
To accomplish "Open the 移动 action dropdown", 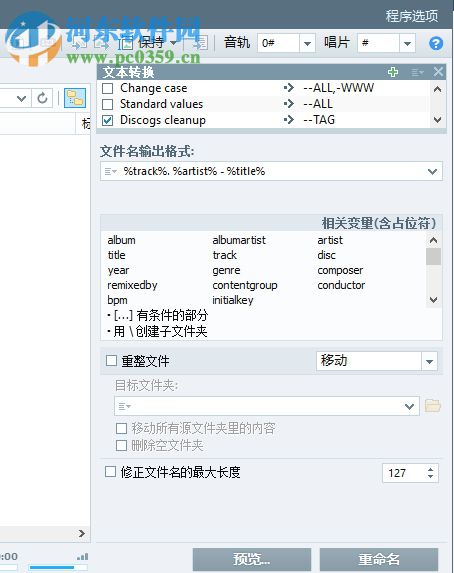I will tap(429, 361).
